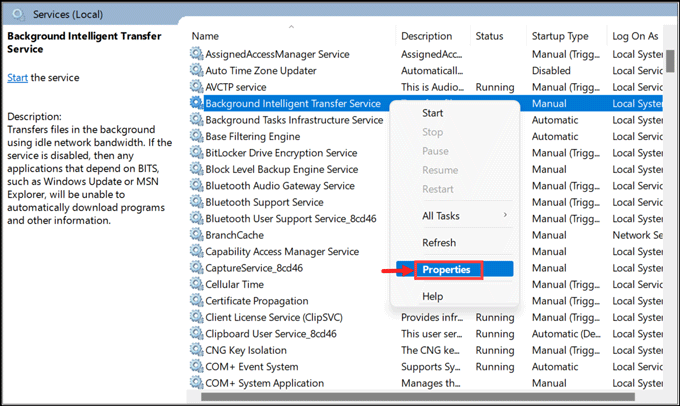Select the Base Filtering Engine name

coord(252,137)
